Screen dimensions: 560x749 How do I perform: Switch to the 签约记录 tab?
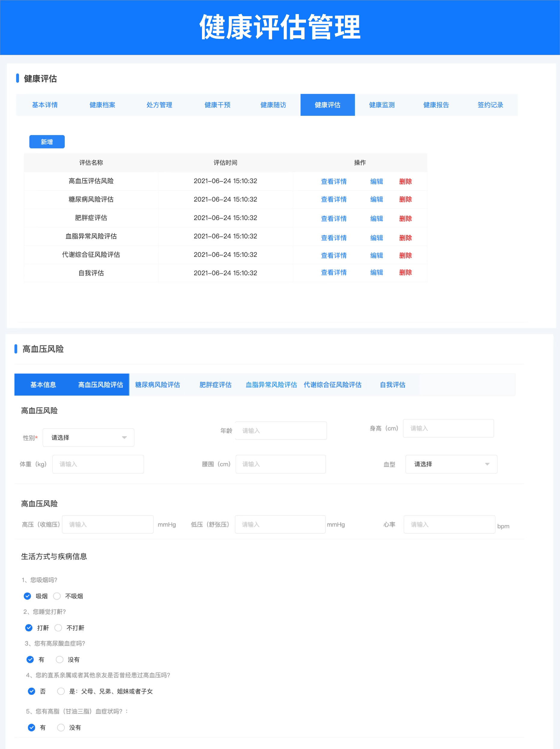(x=490, y=105)
